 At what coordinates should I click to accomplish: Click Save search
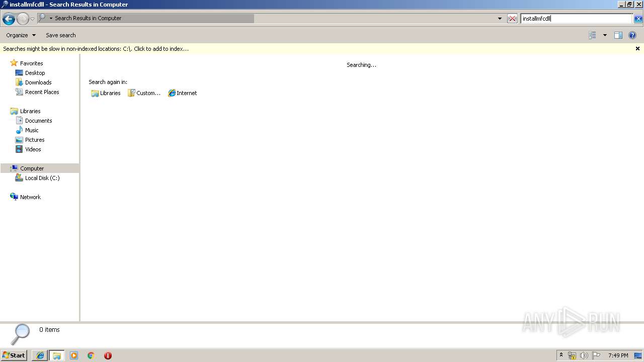61,35
